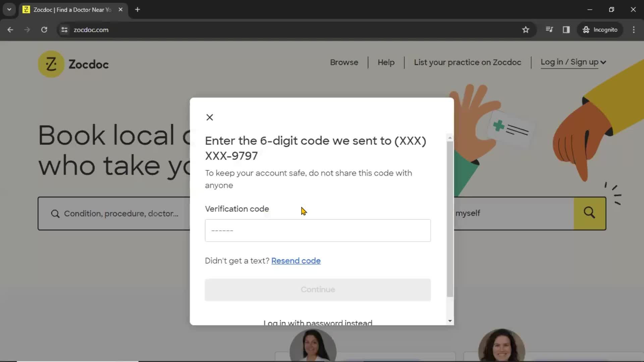Scroll the verification dialog downward

(450, 320)
